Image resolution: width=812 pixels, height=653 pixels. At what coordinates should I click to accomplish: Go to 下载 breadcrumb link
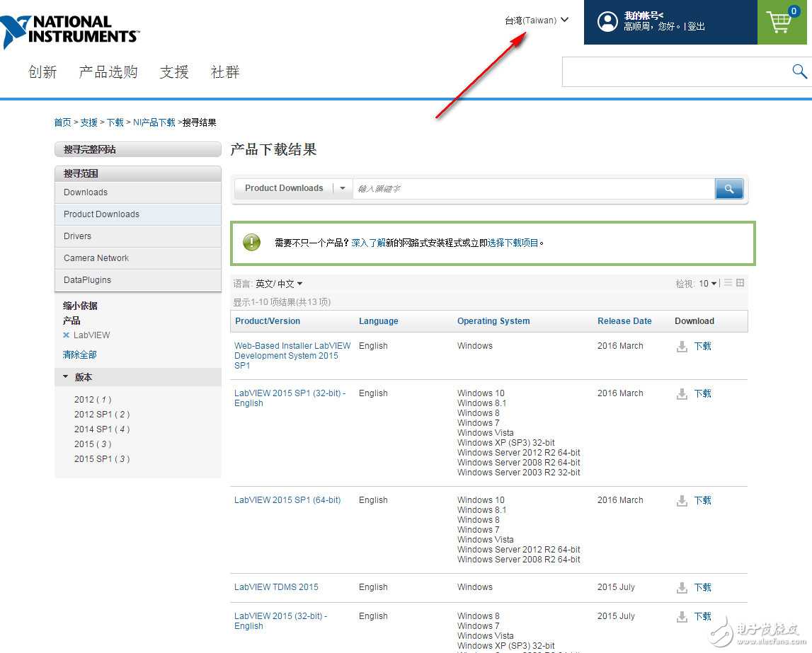click(x=115, y=122)
